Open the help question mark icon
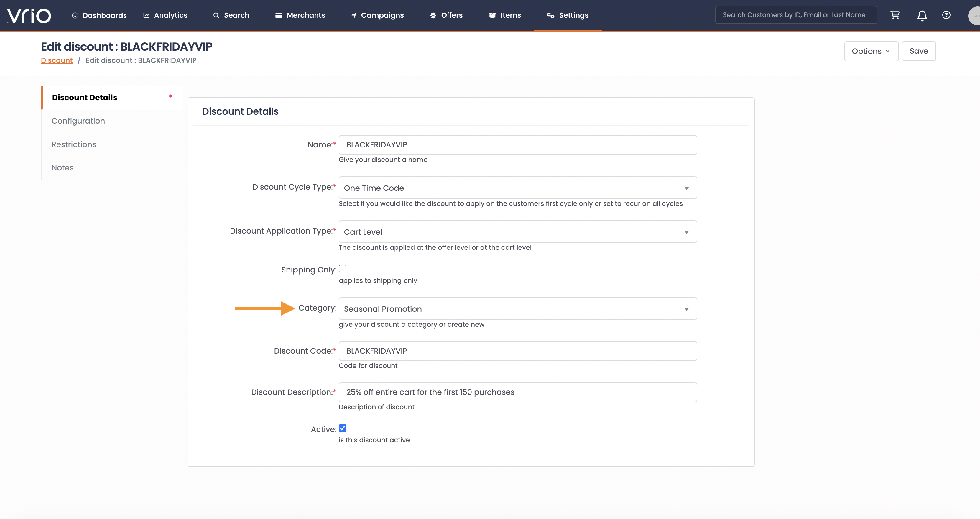Screen dimensions: 980x519 click(x=946, y=15)
